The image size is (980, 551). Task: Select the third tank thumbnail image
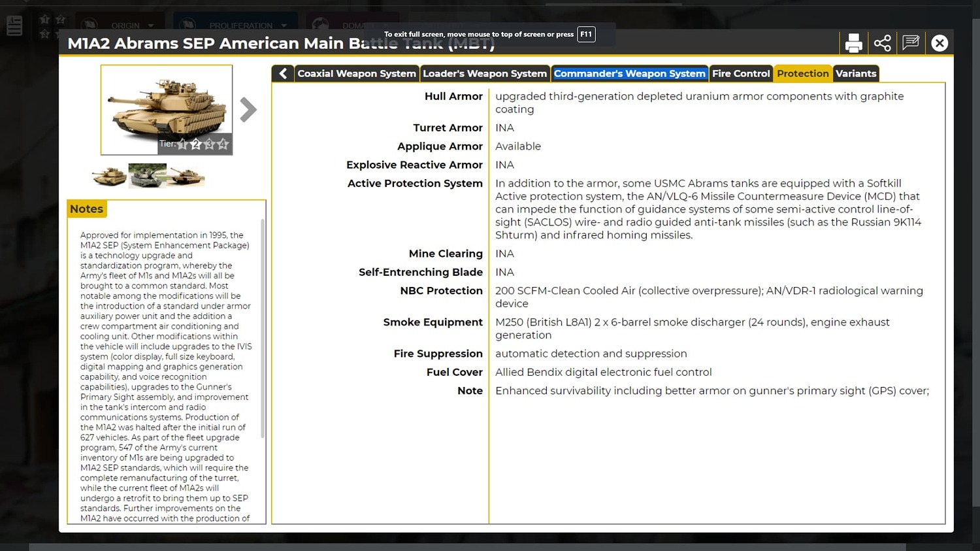click(186, 176)
